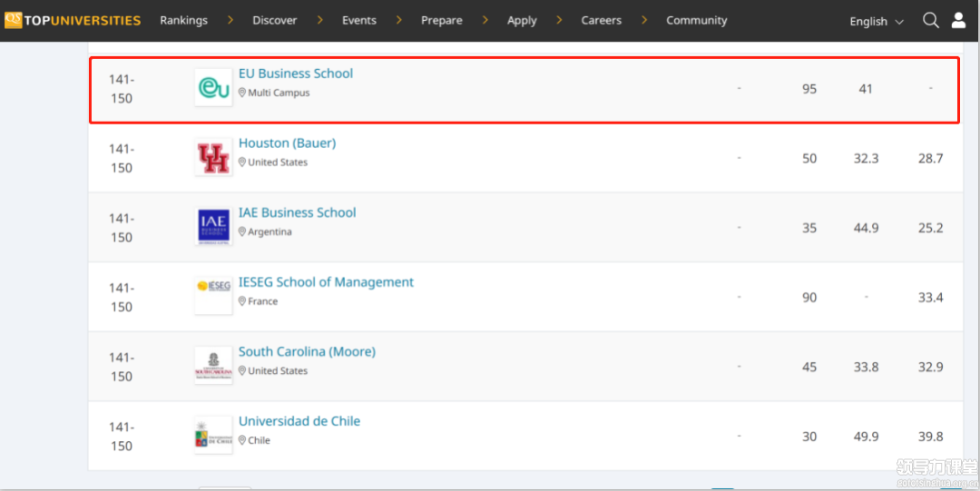
Task: Click score 32.3 in Houston row
Action: point(867,158)
